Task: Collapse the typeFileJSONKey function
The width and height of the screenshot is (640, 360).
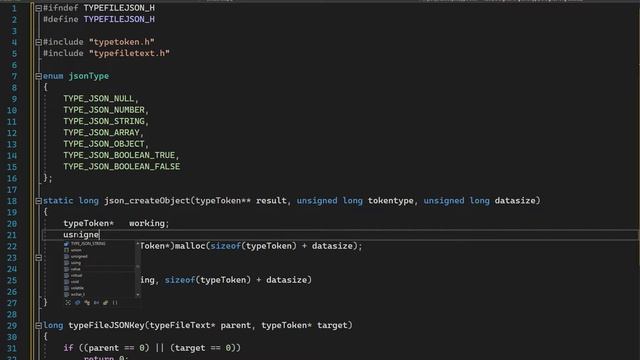Action: point(38,326)
